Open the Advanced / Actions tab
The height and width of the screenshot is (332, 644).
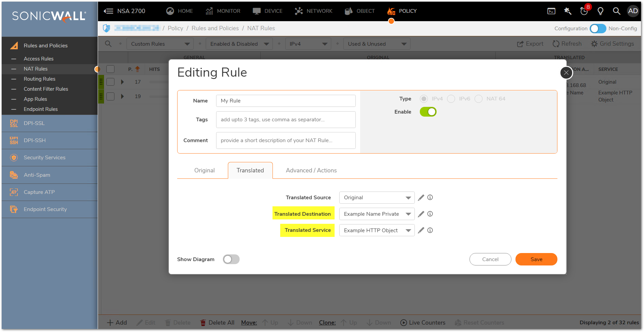pos(311,170)
